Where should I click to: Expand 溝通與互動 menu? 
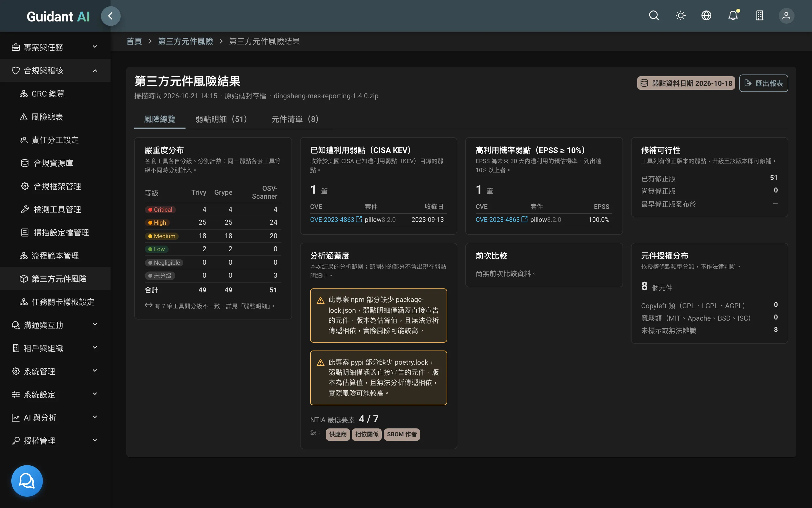pos(55,325)
